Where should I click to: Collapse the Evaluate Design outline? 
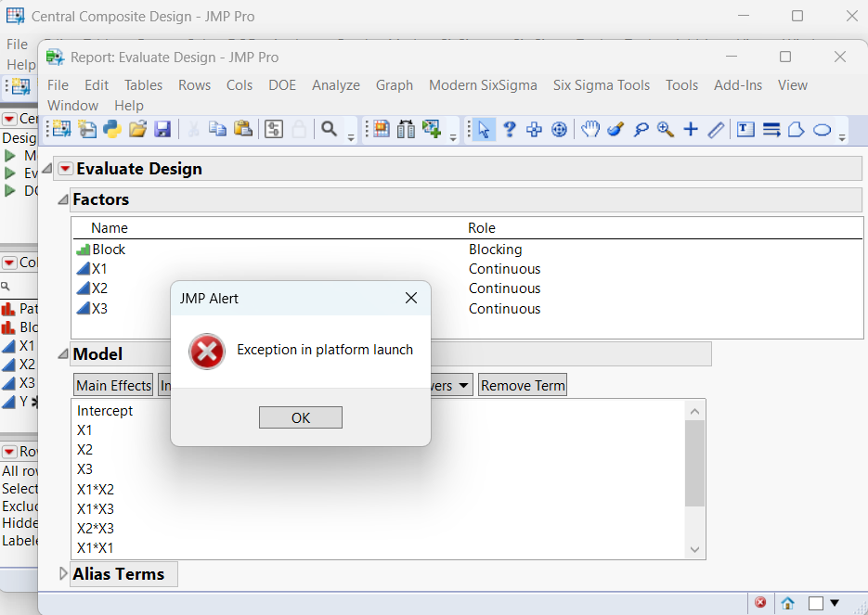[x=47, y=168]
